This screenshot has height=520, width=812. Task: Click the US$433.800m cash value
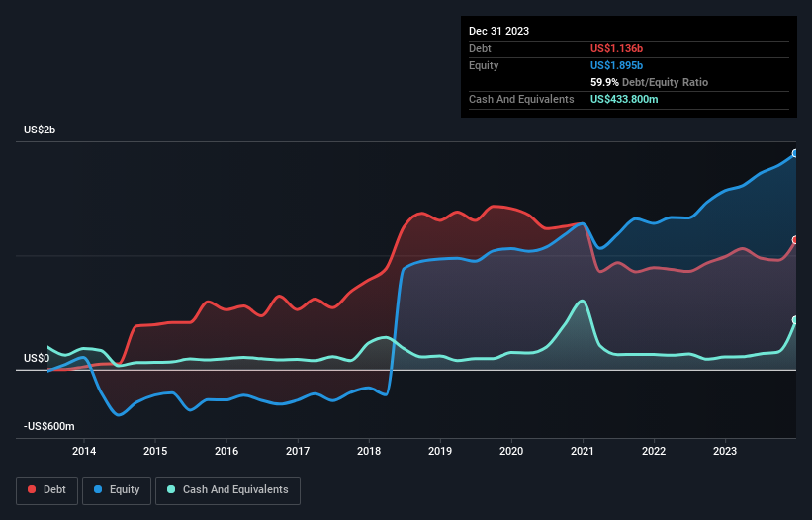[624, 99]
